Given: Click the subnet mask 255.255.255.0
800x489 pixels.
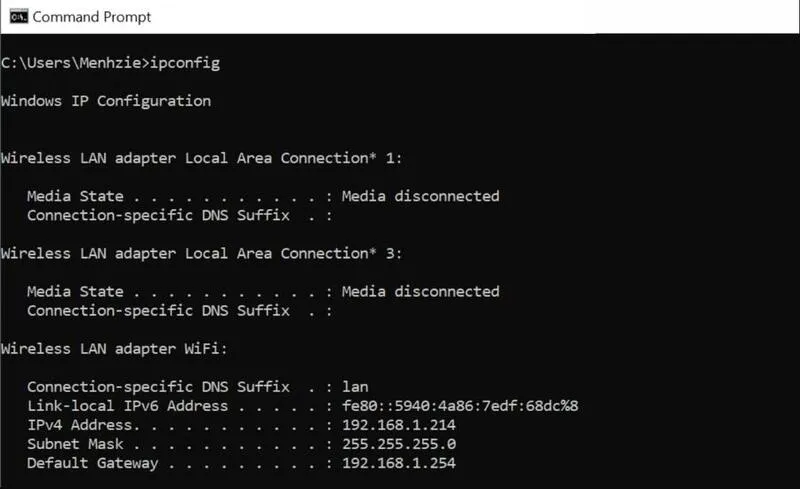Looking at the screenshot, I should click(399, 444).
